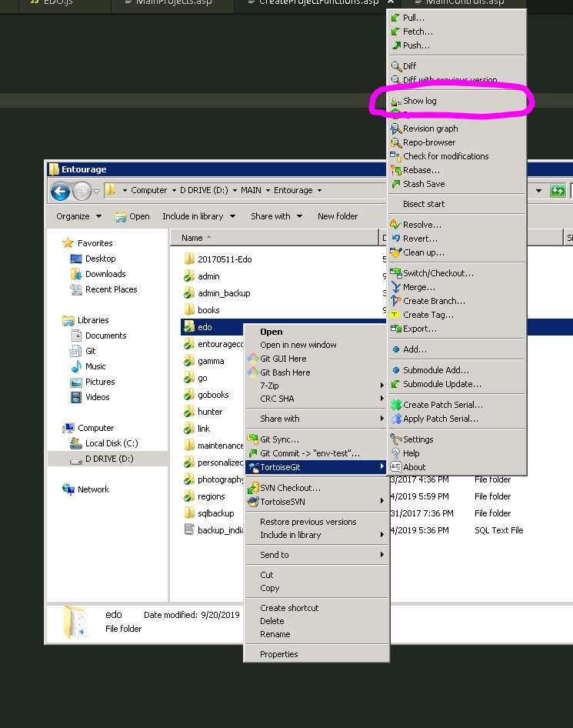
Task: Click the Diff magnifier icon
Action: [395, 66]
